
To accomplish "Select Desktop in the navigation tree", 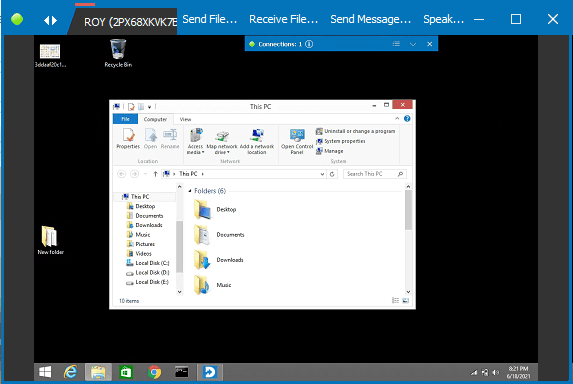I will click(x=141, y=206).
